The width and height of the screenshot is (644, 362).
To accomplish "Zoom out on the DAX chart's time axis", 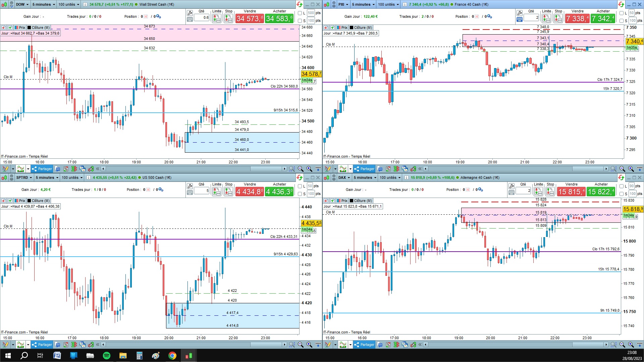I will pos(623,345).
